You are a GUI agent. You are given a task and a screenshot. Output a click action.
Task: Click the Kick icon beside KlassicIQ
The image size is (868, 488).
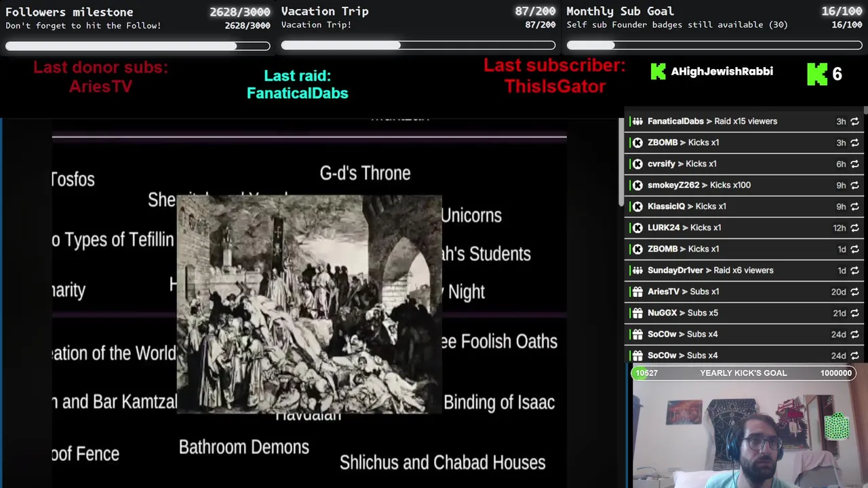pos(637,207)
